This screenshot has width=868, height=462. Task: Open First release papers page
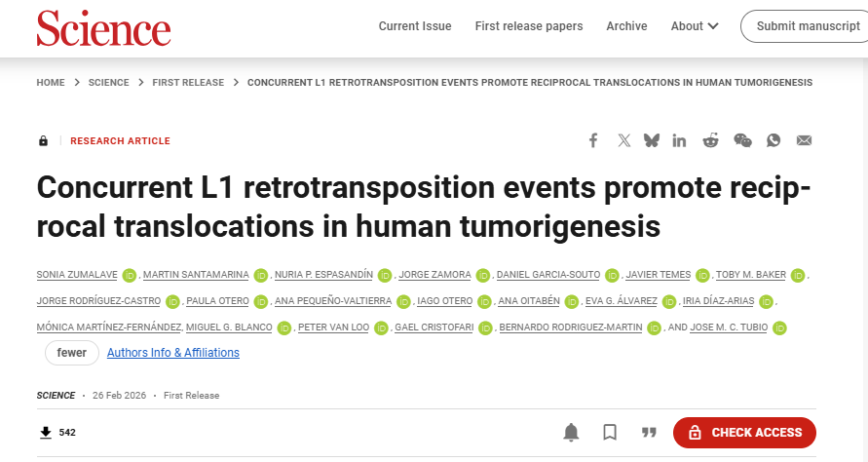pyautogui.click(x=529, y=26)
